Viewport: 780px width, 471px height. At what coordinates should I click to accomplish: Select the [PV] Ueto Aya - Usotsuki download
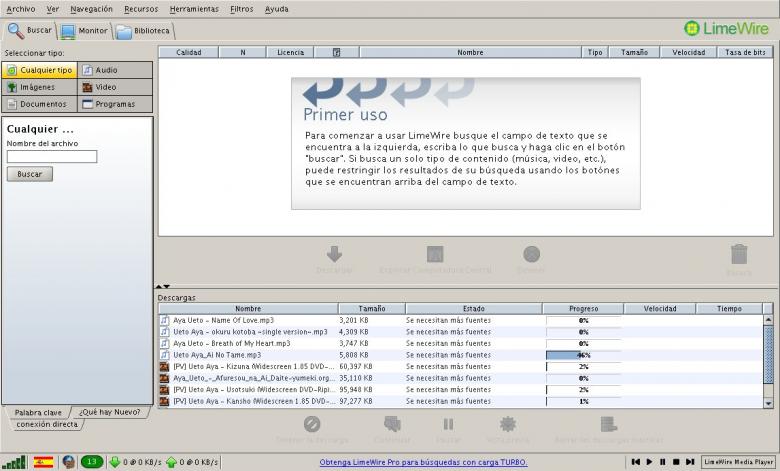[461, 389]
